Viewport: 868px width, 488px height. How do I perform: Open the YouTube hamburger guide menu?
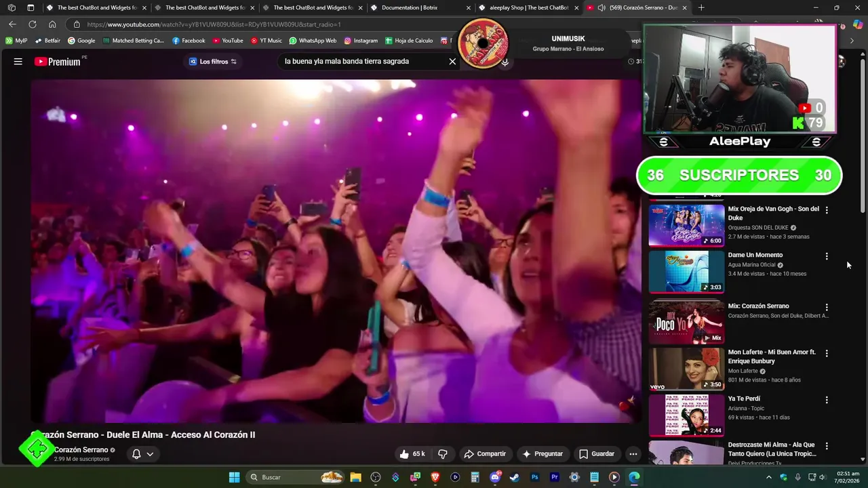[18, 62]
